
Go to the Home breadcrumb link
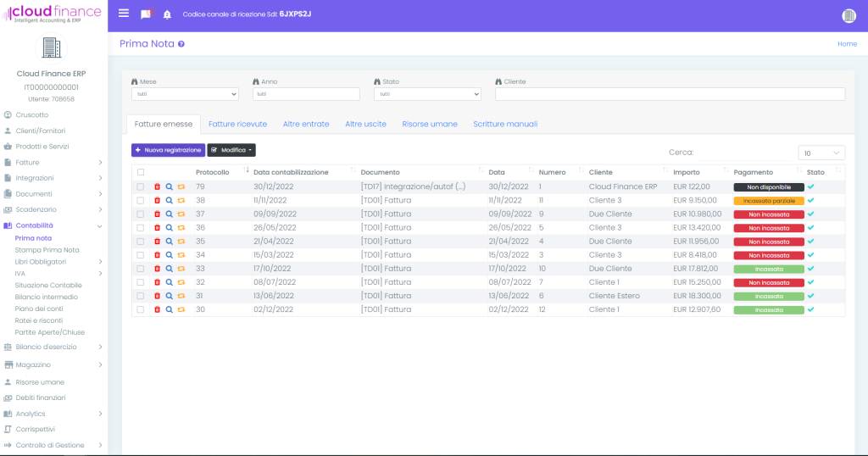click(x=847, y=44)
